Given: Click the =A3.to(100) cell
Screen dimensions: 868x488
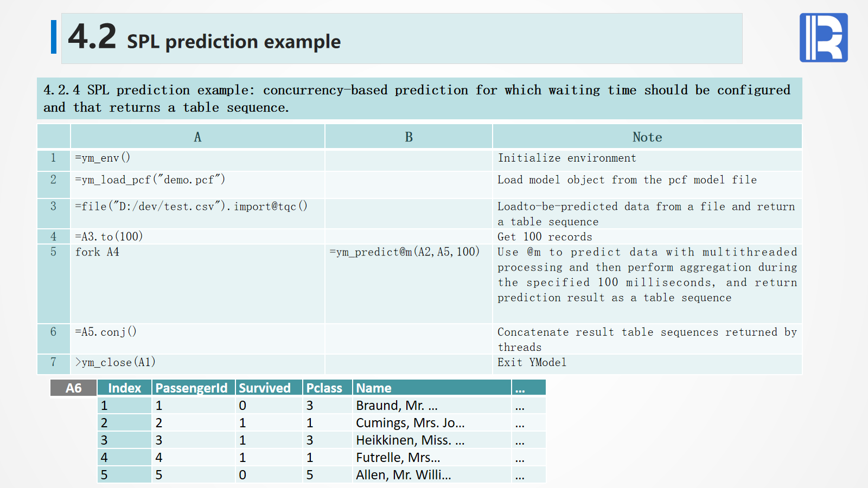Looking at the screenshot, I should pos(109,236).
